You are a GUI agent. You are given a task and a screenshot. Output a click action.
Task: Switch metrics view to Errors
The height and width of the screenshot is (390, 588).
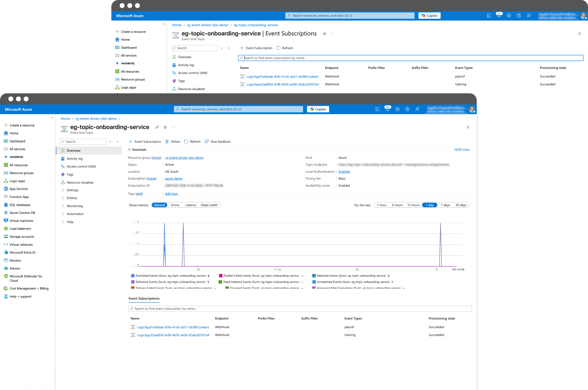point(175,205)
